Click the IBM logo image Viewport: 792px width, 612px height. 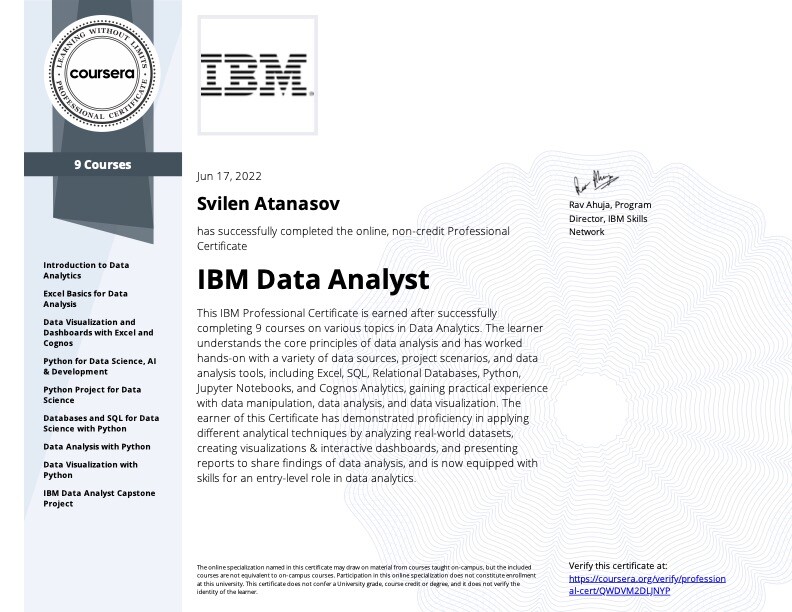[x=258, y=75]
